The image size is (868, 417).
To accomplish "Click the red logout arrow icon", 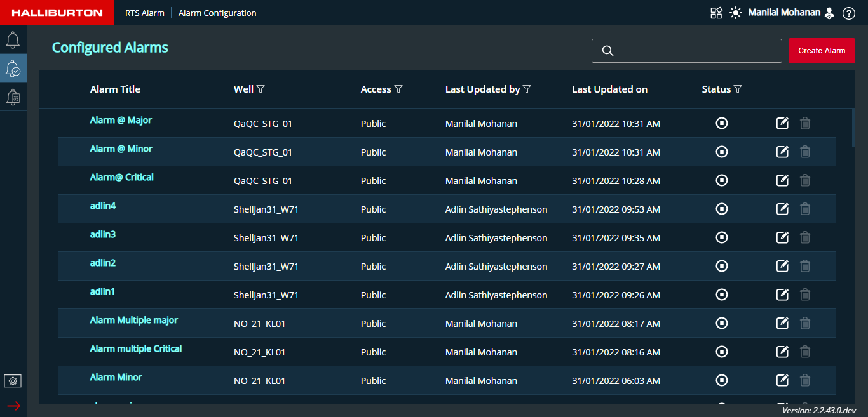I will 13,406.
